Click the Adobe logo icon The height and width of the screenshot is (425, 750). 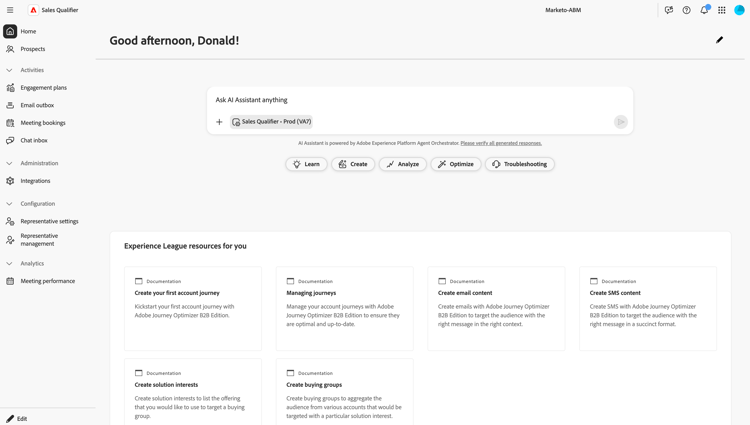(x=33, y=10)
